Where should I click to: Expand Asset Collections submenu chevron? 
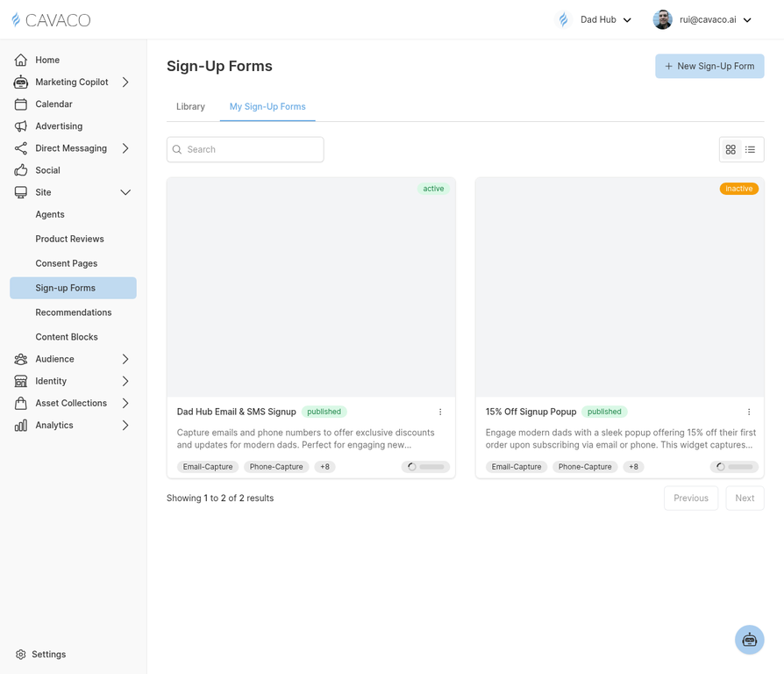(x=125, y=403)
